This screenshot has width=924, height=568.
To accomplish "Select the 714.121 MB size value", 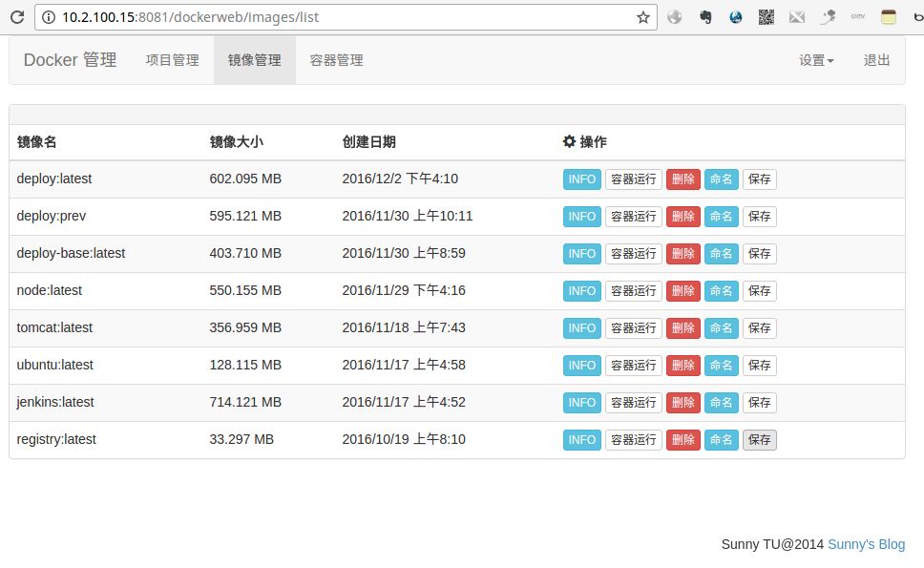I will point(245,402).
